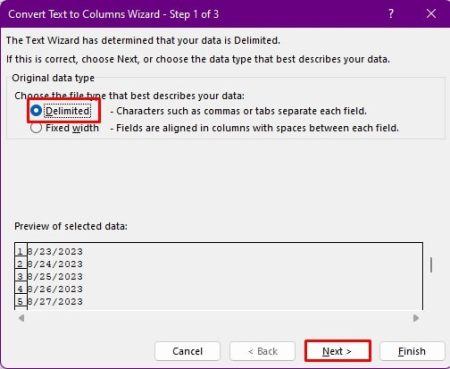Select preview row 8/26/2023
This screenshot has height=369, width=450.
pos(55,289)
